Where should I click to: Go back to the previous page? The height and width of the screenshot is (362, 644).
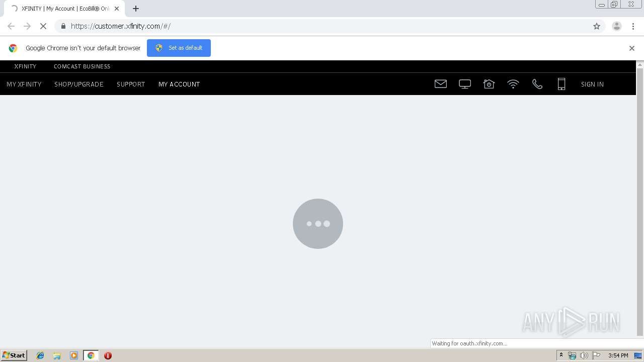[11, 26]
